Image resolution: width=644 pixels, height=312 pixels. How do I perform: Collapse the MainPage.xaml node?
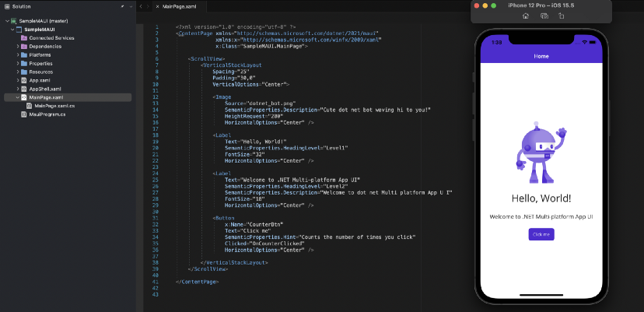point(18,97)
